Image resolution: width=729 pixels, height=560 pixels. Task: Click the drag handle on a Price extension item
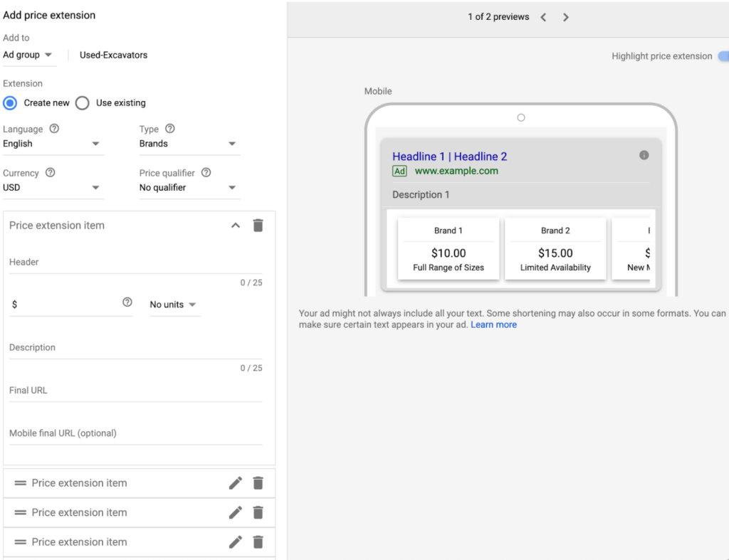[20, 482]
